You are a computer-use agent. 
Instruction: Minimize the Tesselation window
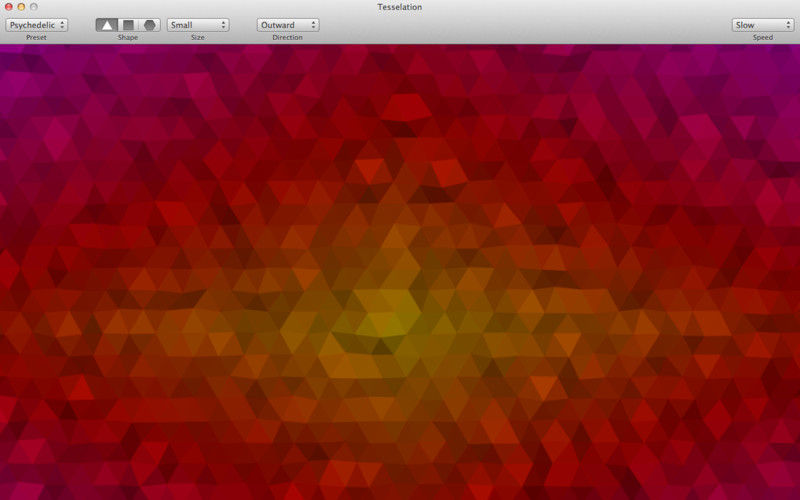point(21,7)
